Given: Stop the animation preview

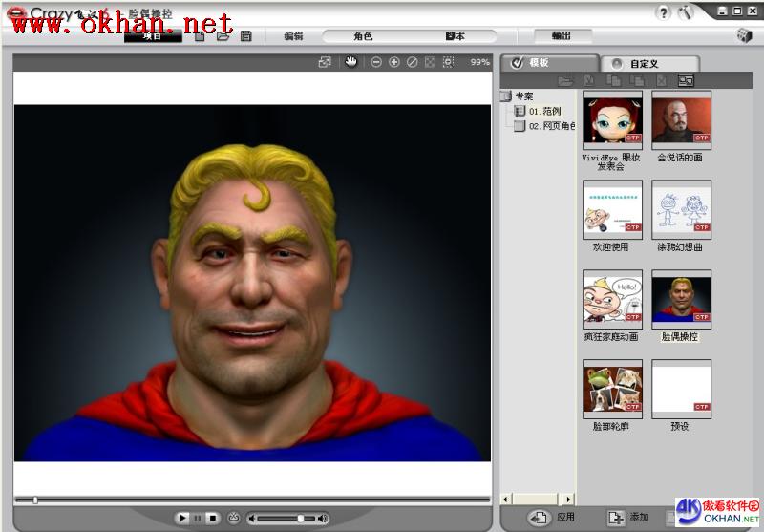Looking at the screenshot, I should point(212,518).
